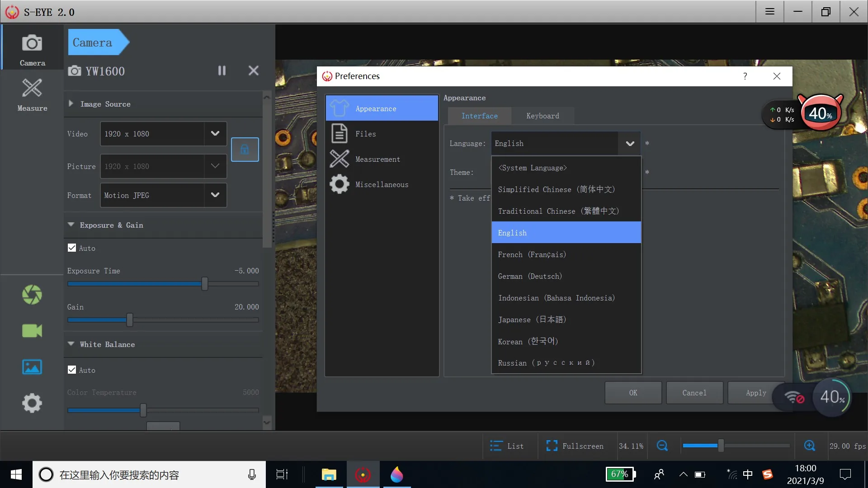Click the resolution lock icon
Viewport: 868px width, 488px height.
245,150
